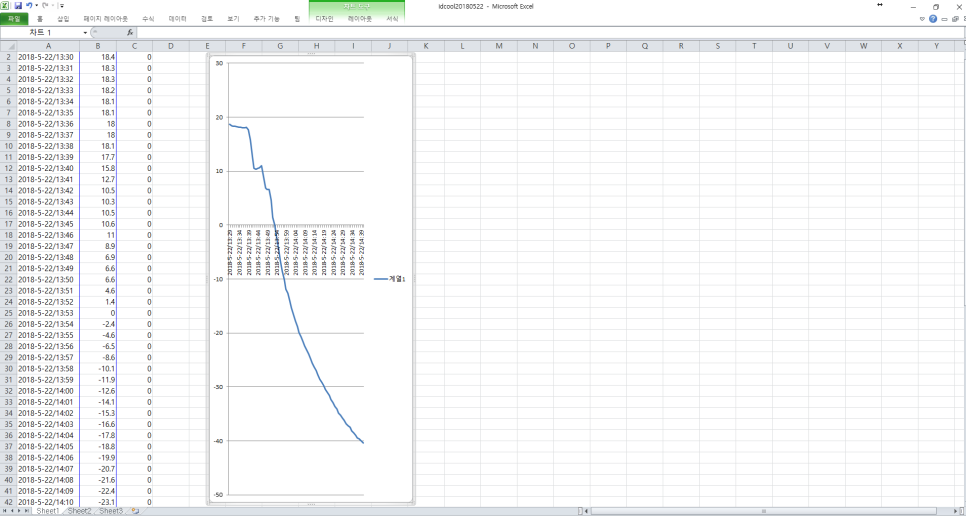Click into the formula bar

click(x=548, y=33)
